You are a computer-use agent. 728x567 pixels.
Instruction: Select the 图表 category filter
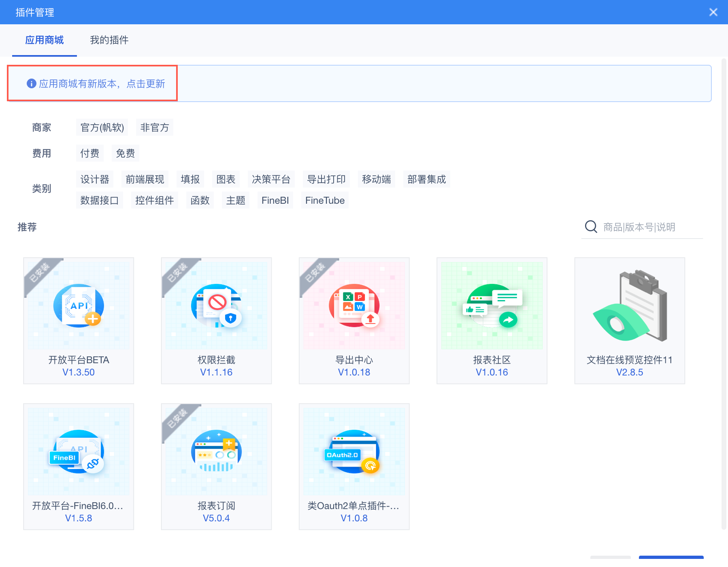(226, 179)
